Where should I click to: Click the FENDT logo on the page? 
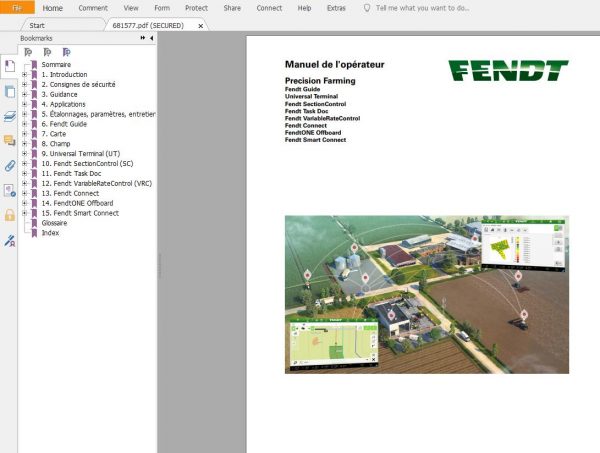click(509, 70)
